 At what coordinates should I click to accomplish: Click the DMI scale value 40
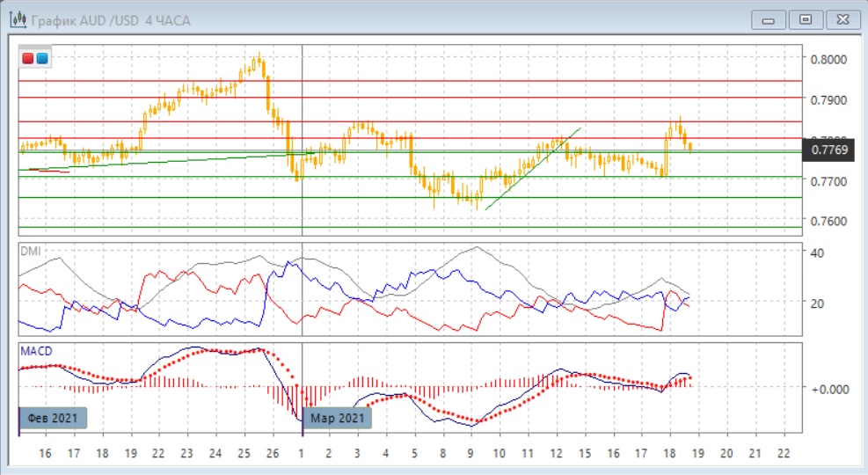tap(815, 253)
